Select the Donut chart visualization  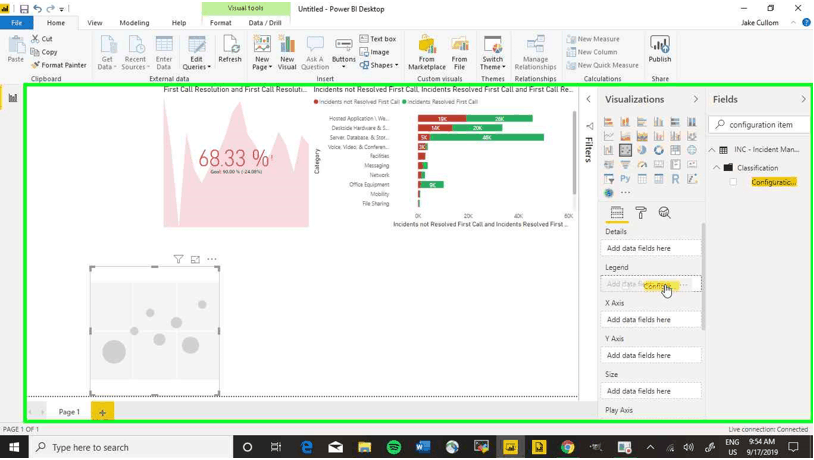pos(658,150)
